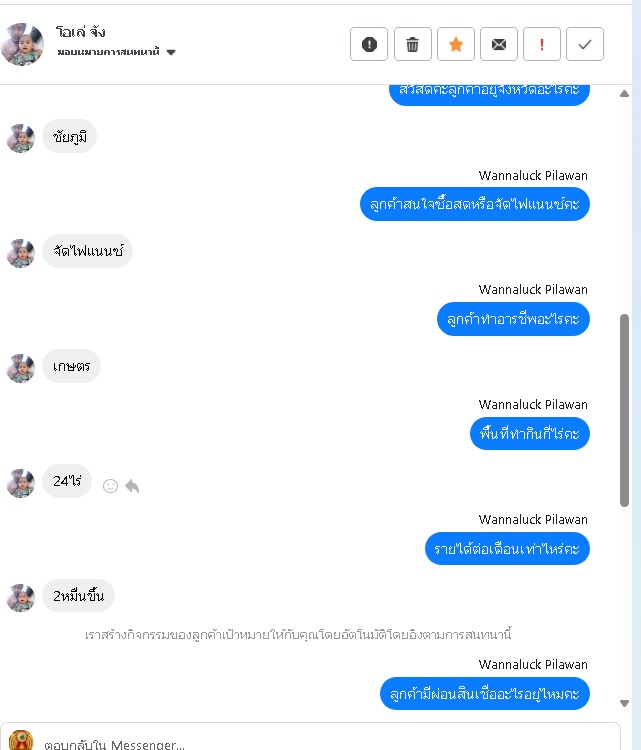Mark conversation unread with envelope icon

coord(498,44)
